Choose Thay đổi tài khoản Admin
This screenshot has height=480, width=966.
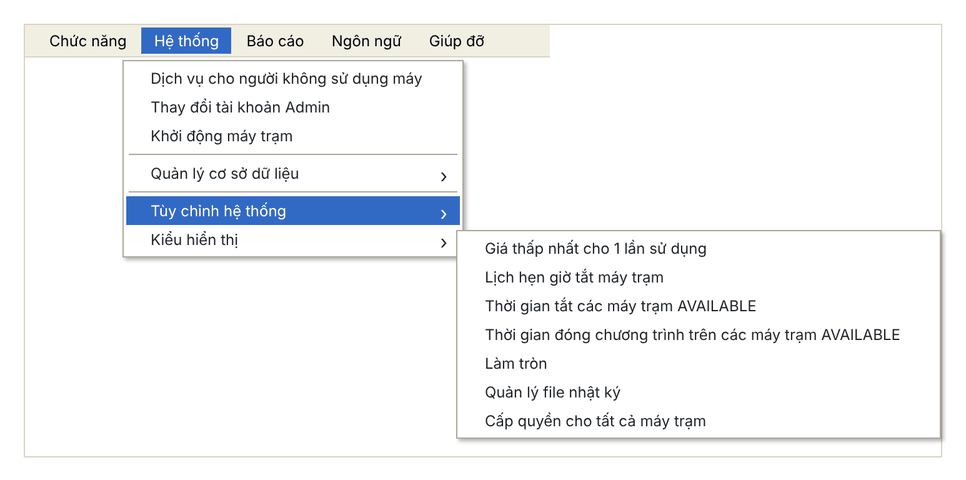click(x=293, y=107)
